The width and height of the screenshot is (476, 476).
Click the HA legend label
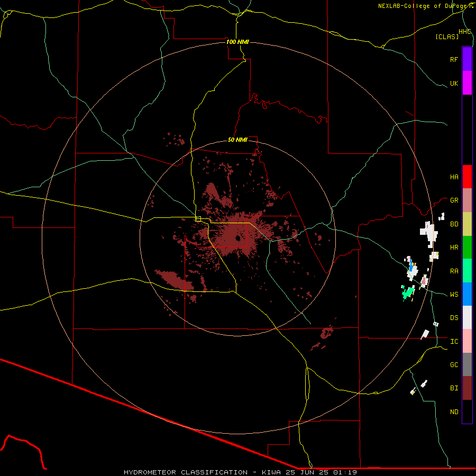[x=454, y=177]
